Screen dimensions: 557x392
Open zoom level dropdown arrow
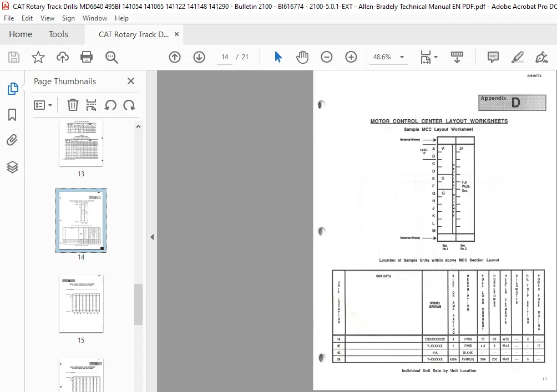[x=402, y=57]
